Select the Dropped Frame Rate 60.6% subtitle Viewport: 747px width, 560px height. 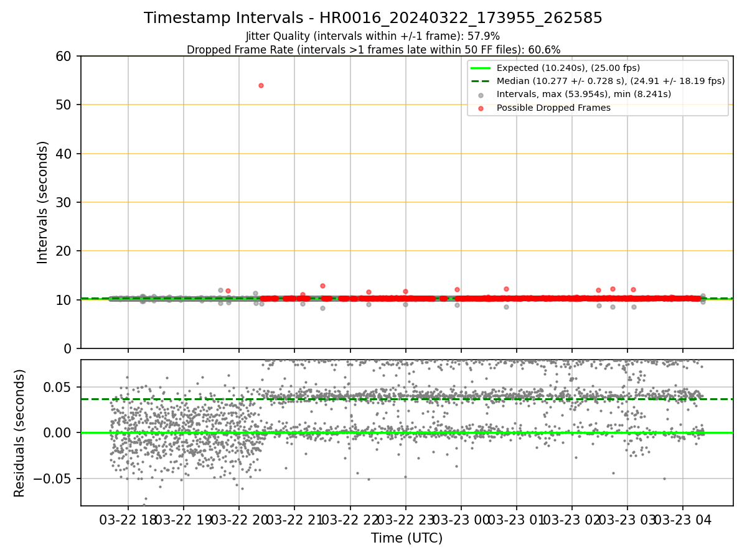(x=374, y=50)
